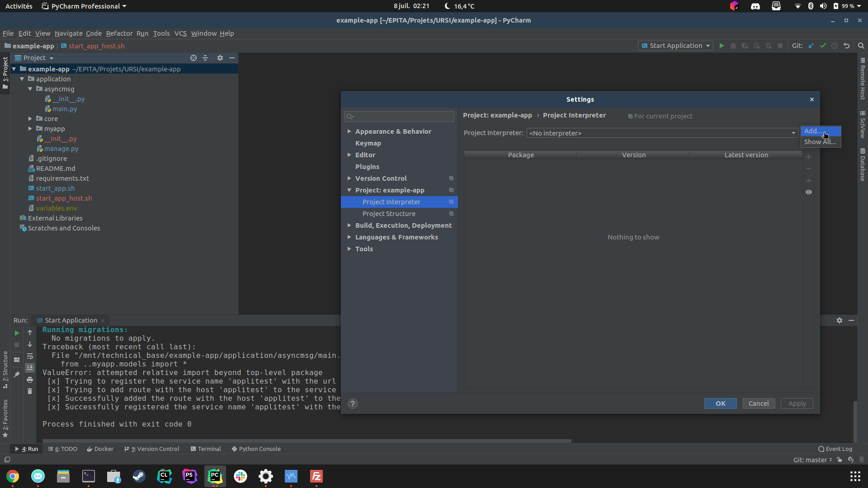Image resolution: width=868 pixels, height=488 pixels.
Task: Run the Start Application configuration
Action: click(x=722, y=46)
